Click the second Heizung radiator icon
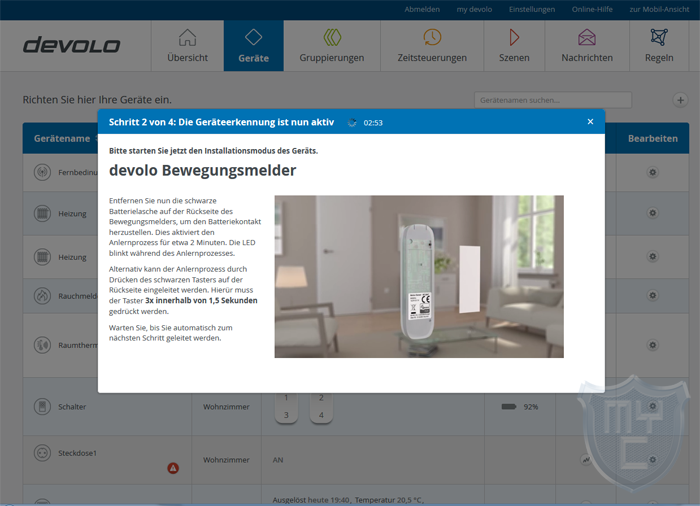This screenshot has height=506, width=700. point(42,257)
